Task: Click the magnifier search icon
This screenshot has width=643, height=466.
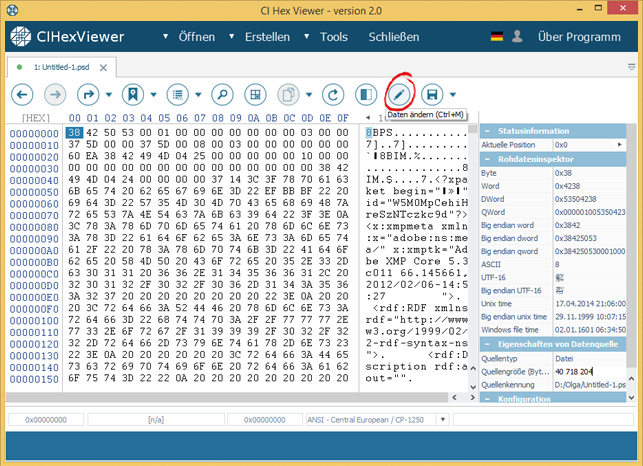Action: click(221, 95)
